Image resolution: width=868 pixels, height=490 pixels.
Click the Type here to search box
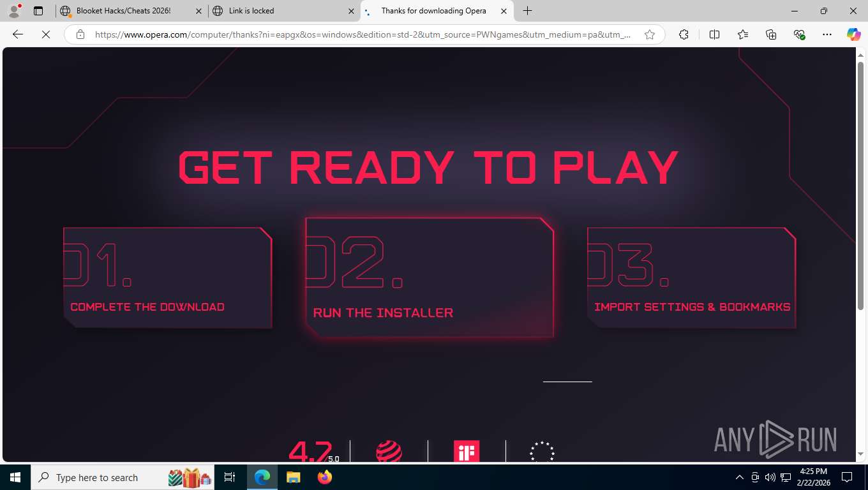click(x=123, y=477)
